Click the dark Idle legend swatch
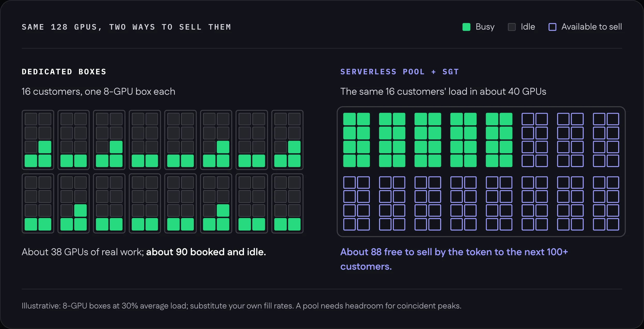This screenshot has width=644, height=329. [512, 27]
